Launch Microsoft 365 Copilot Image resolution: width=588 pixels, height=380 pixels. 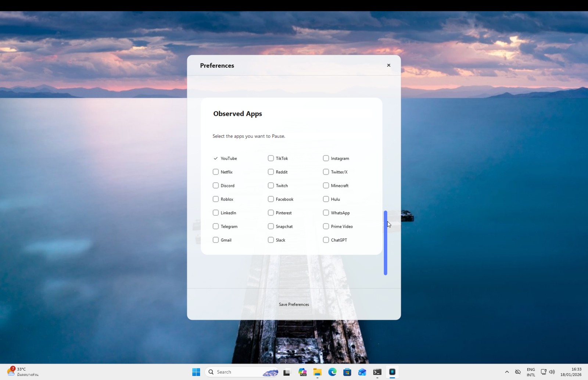tap(302, 372)
